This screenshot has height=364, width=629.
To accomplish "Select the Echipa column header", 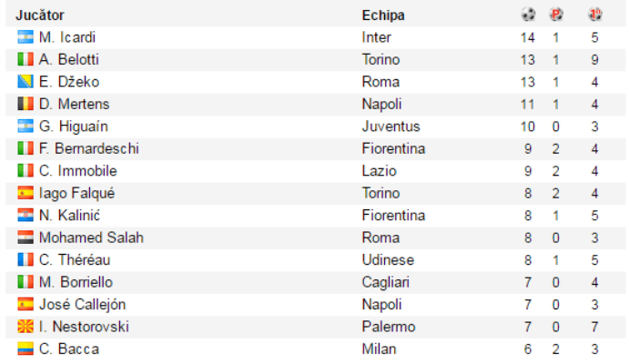I will pyautogui.click(x=383, y=15).
